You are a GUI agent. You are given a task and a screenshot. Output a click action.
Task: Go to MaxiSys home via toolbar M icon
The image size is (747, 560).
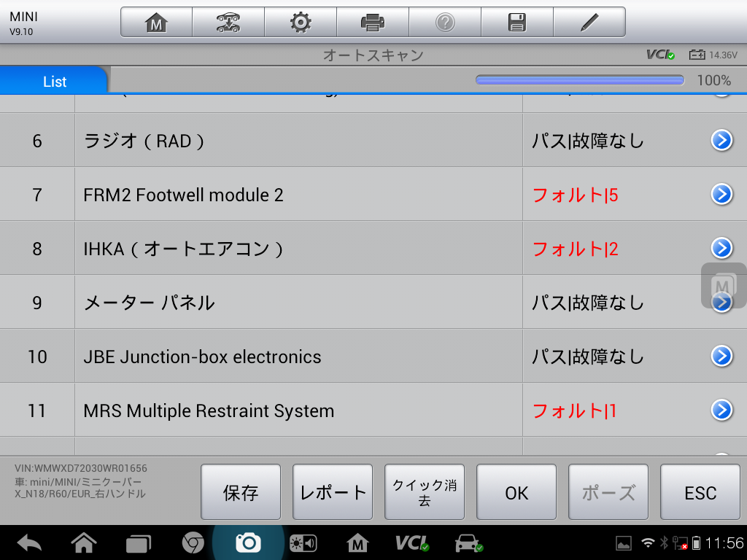tap(156, 23)
